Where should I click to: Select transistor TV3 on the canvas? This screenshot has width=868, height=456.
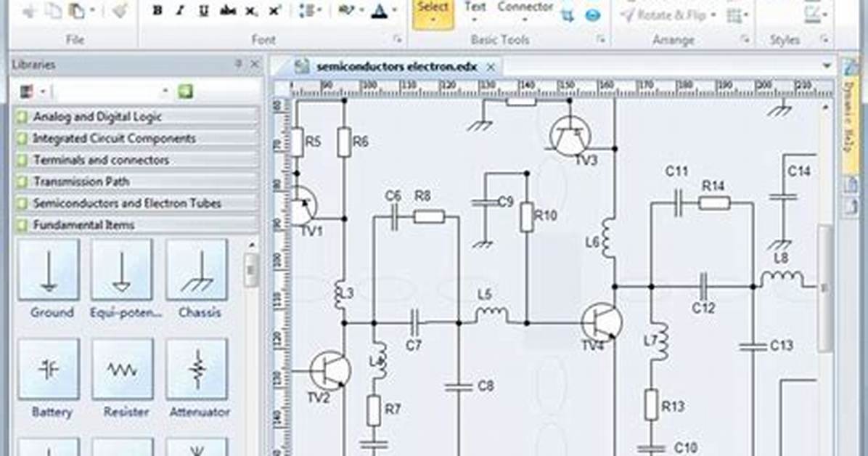coord(570,137)
